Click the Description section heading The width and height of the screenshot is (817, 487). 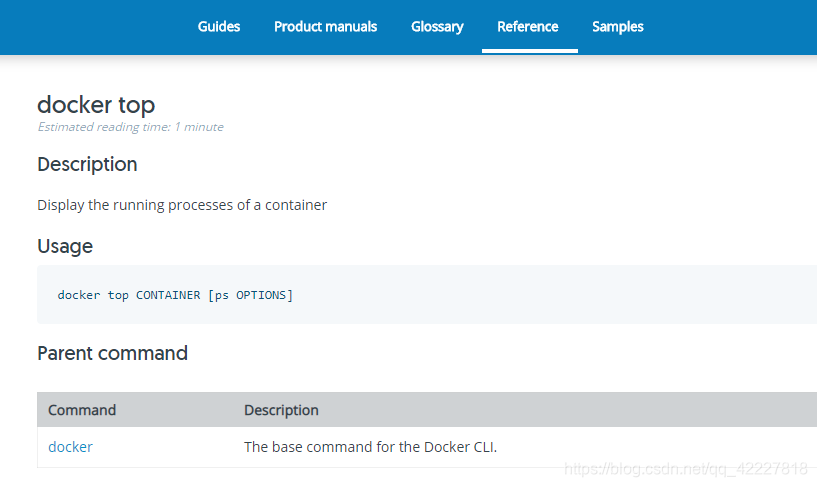(x=88, y=165)
